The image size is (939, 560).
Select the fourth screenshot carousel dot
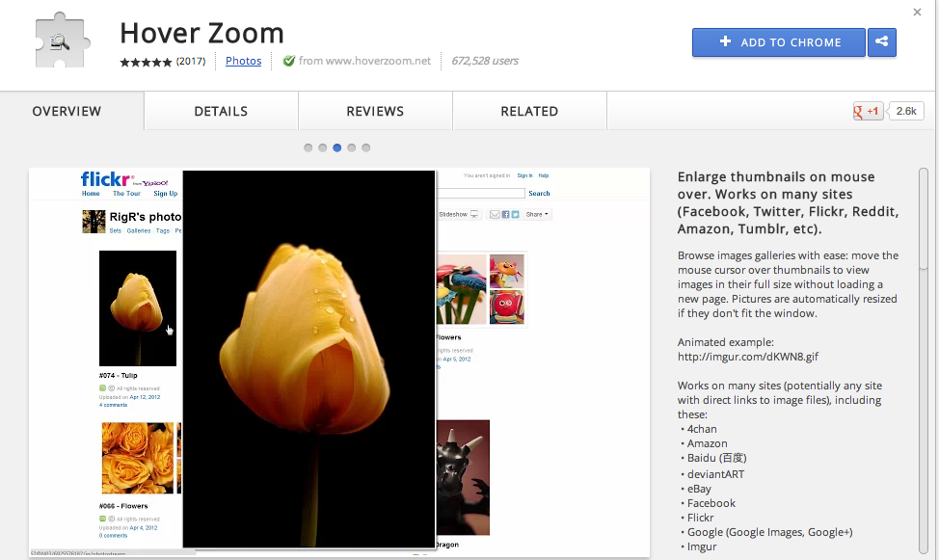352,147
